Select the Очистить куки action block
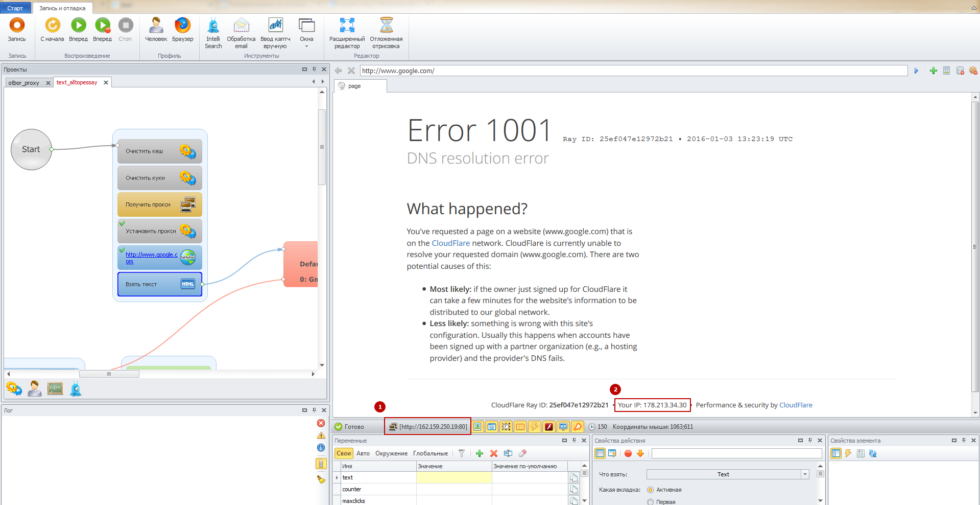The image size is (980, 505). (160, 178)
